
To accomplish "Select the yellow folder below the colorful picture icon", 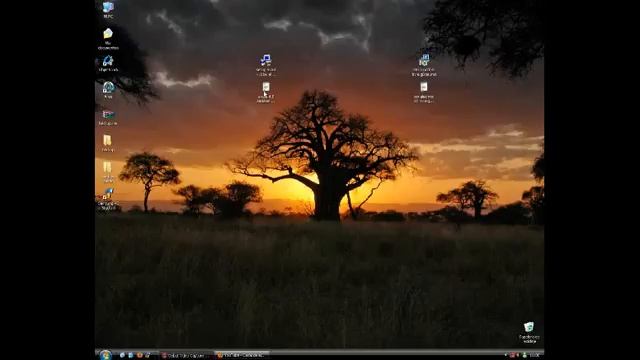I will pyautogui.click(x=107, y=143).
